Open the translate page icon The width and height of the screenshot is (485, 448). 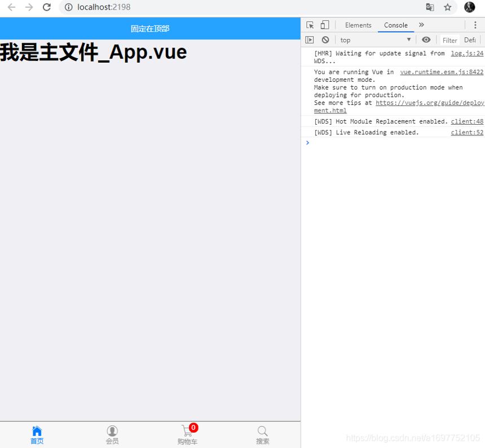(430, 7)
